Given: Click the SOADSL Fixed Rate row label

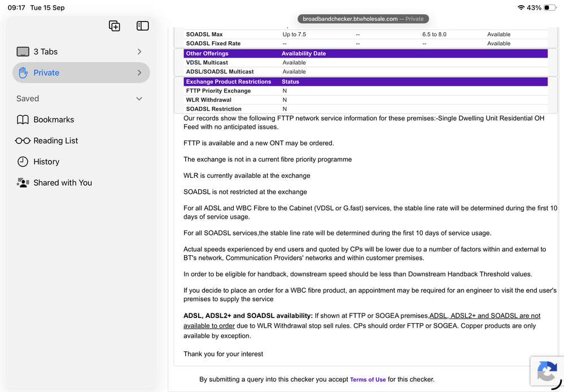Looking at the screenshot, I should (x=213, y=43).
